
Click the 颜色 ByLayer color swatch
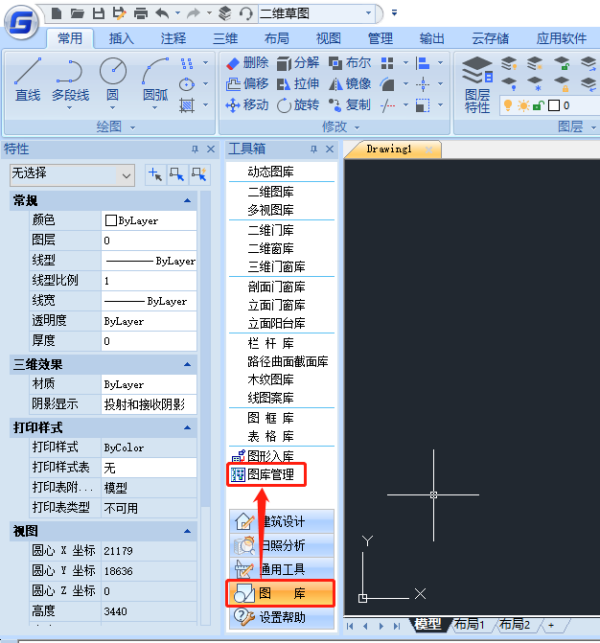tap(111, 220)
